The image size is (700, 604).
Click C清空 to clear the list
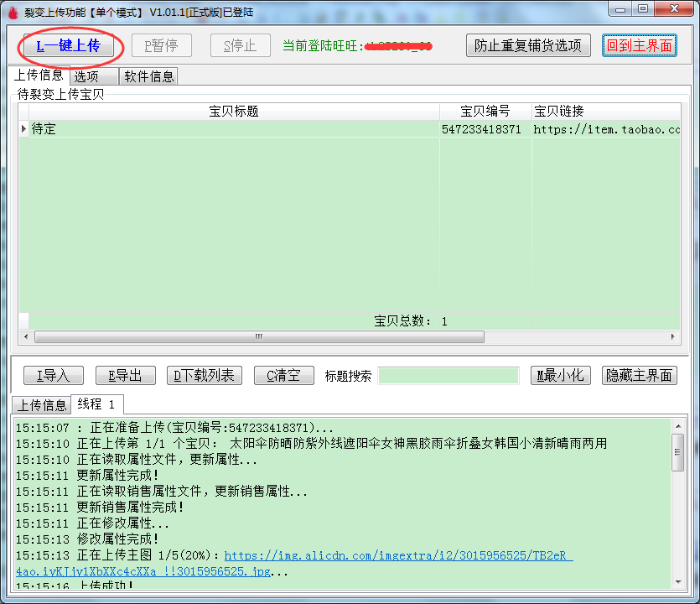pyautogui.click(x=283, y=376)
